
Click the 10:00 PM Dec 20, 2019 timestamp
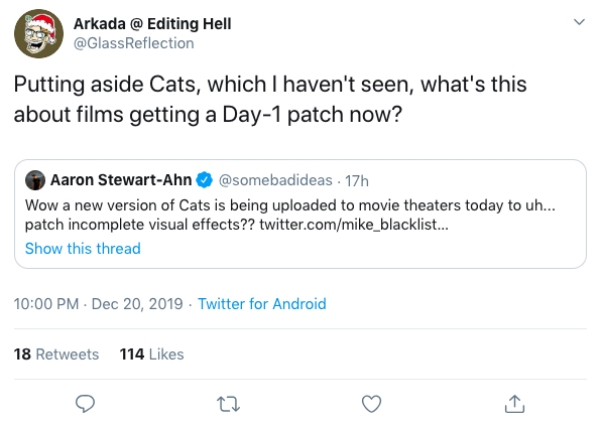pos(99,304)
